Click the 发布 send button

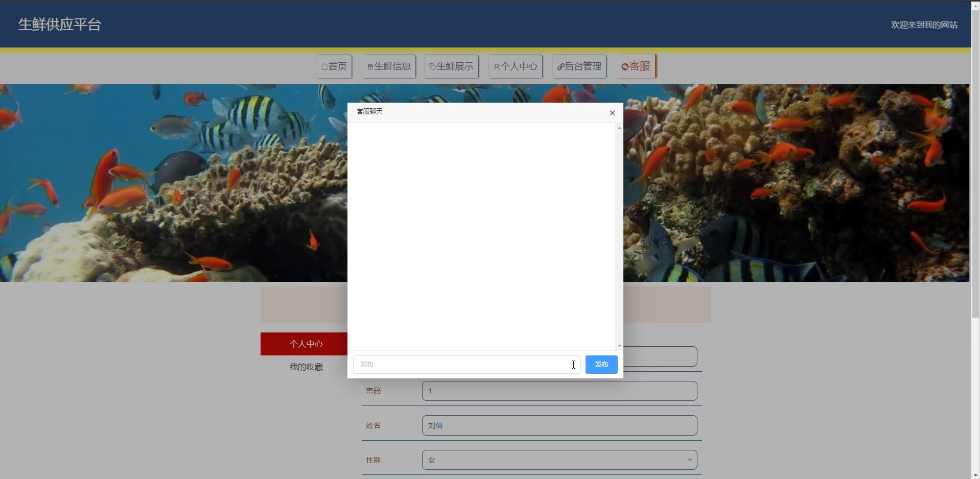point(601,365)
